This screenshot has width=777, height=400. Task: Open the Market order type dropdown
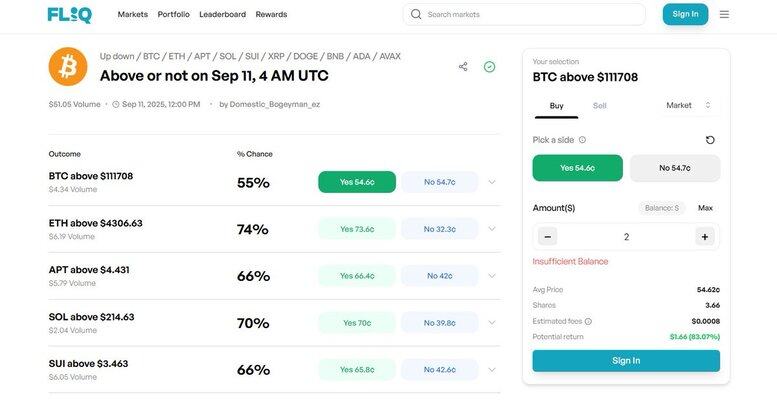coord(688,105)
